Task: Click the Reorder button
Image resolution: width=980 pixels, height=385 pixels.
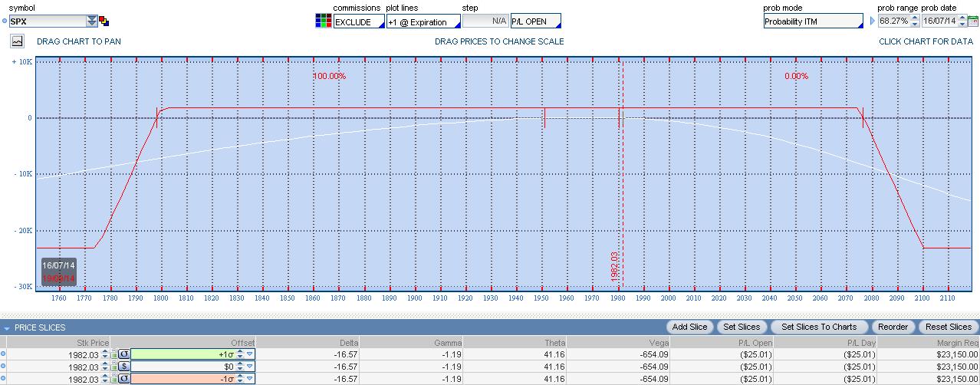Action: 893,327
